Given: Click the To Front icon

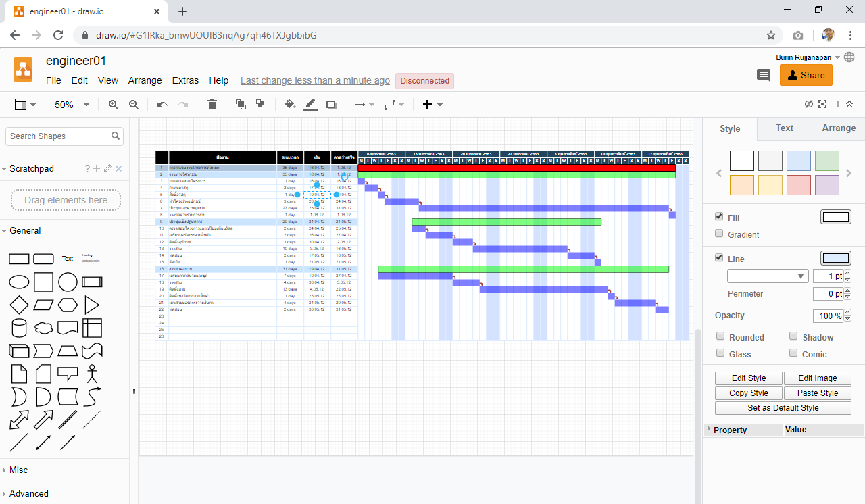Looking at the screenshot, I should (x=241, y=105).
